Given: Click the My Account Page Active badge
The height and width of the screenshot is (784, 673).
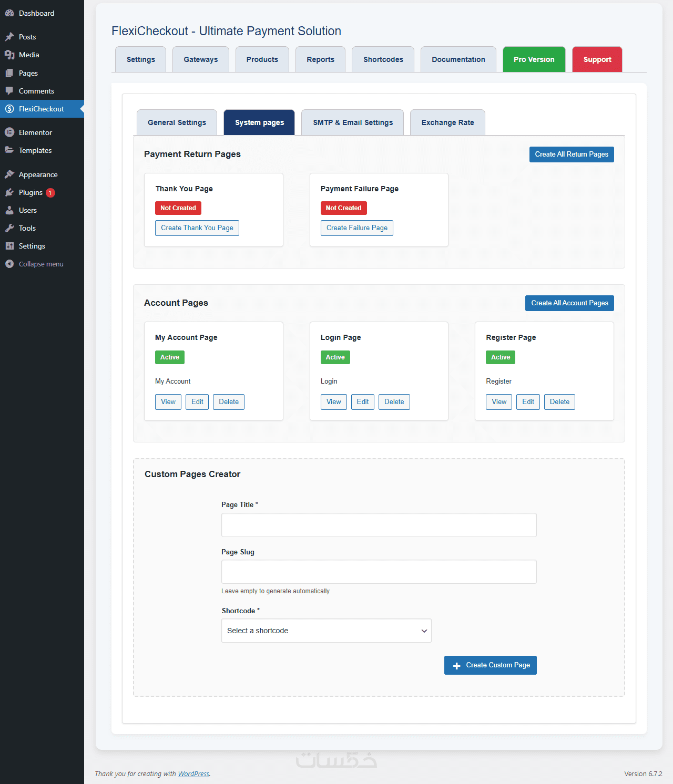Looking at the screenshot, I should click(x=170, y=357).
